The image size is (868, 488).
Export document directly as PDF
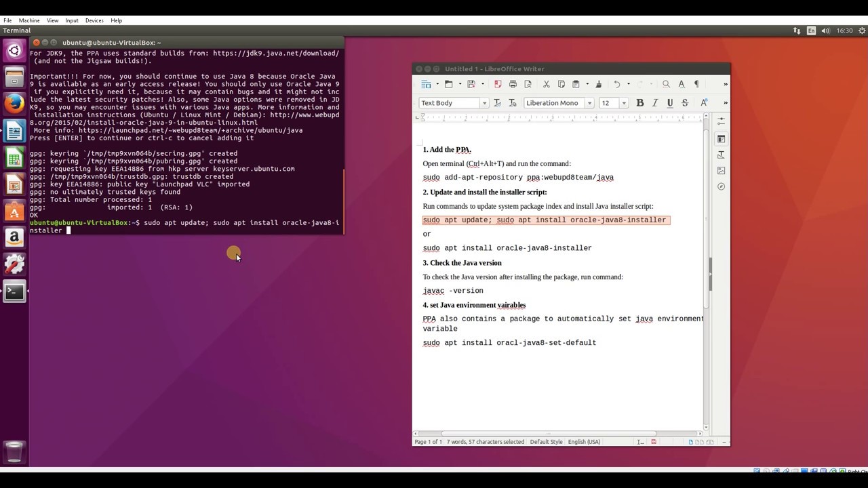tap(498, 84)
